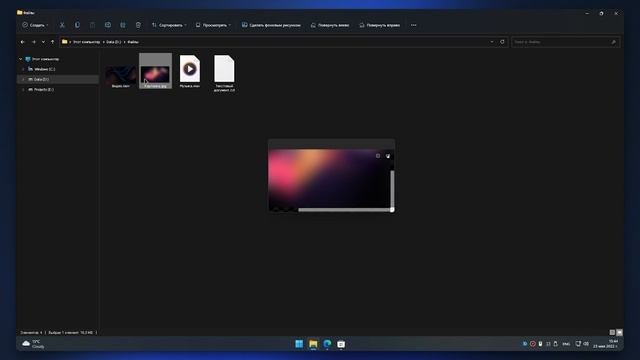
Task: Click File Explorer on the taskbar
Action: 313,344
